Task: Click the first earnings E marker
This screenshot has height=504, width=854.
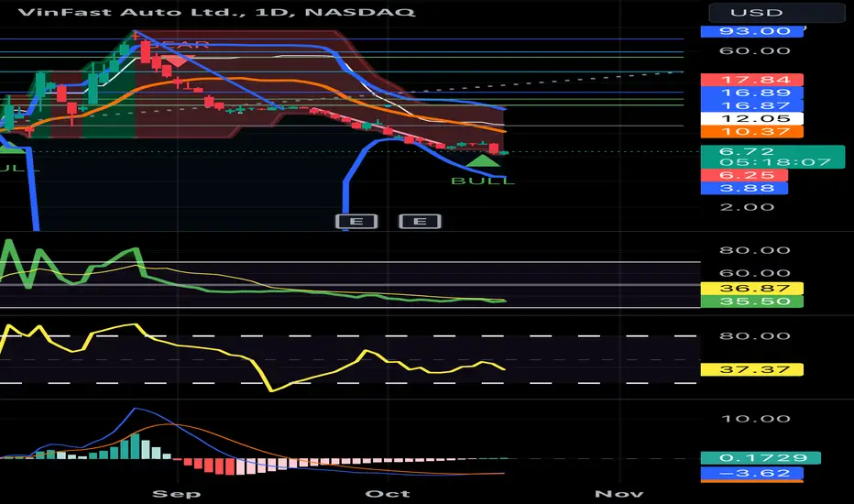Action: click(356, 221)
